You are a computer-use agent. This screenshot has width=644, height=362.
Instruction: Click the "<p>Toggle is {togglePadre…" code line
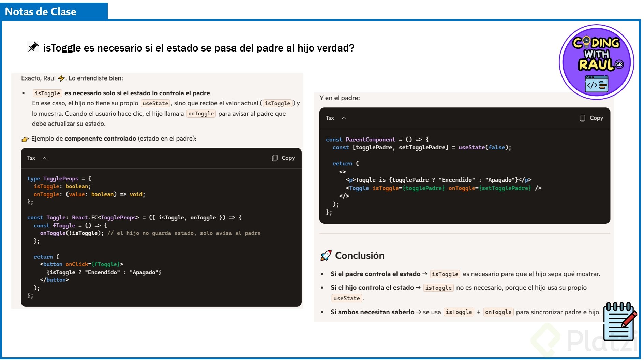(439, 180)
